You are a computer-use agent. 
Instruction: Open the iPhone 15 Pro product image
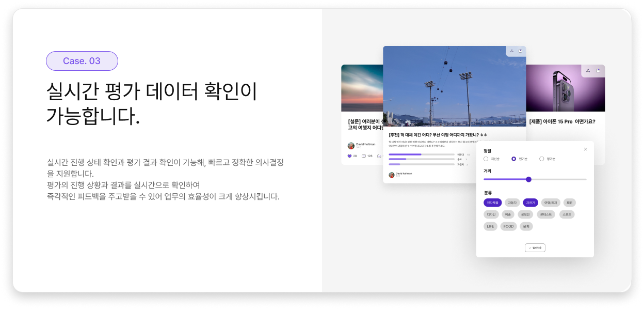point(566,88)
